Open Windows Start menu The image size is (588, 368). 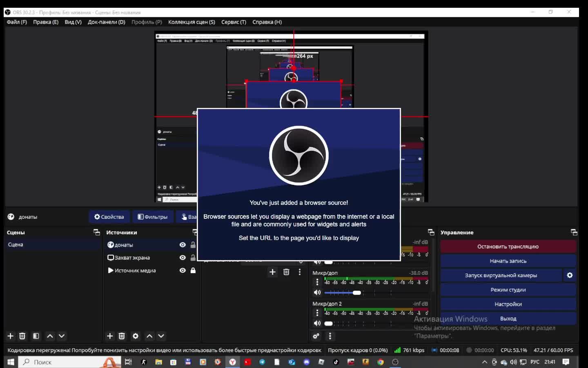[x=11, y=362]
